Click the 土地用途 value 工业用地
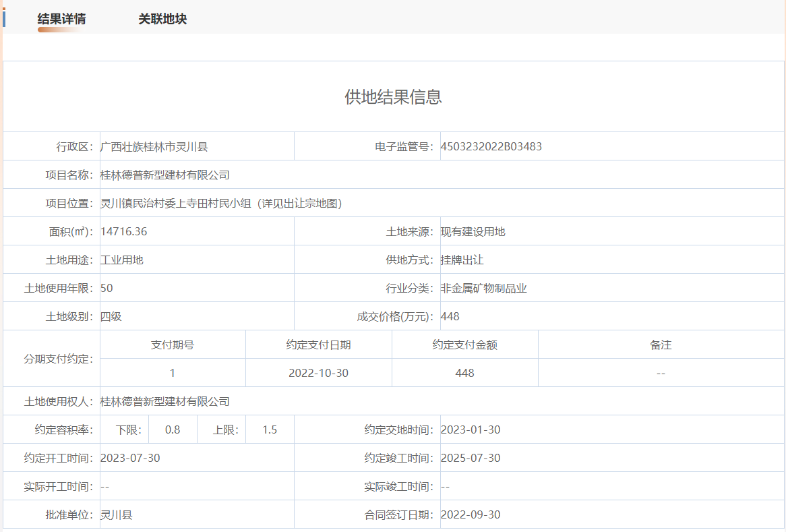Screen dimensions: 786x532 [x=122, y=260]
